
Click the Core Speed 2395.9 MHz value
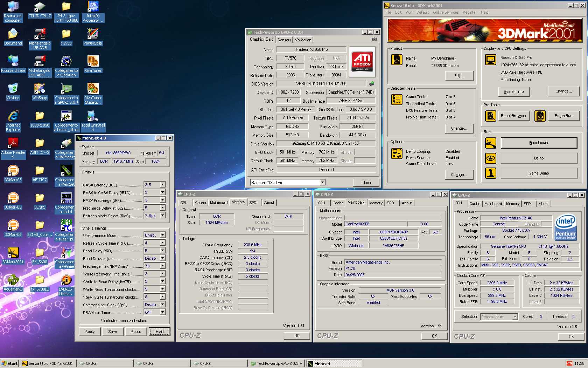point(497,283)
